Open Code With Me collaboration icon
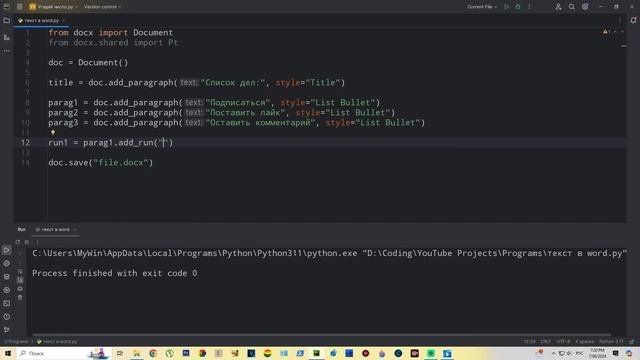640x360 pixels. point(558,7)
